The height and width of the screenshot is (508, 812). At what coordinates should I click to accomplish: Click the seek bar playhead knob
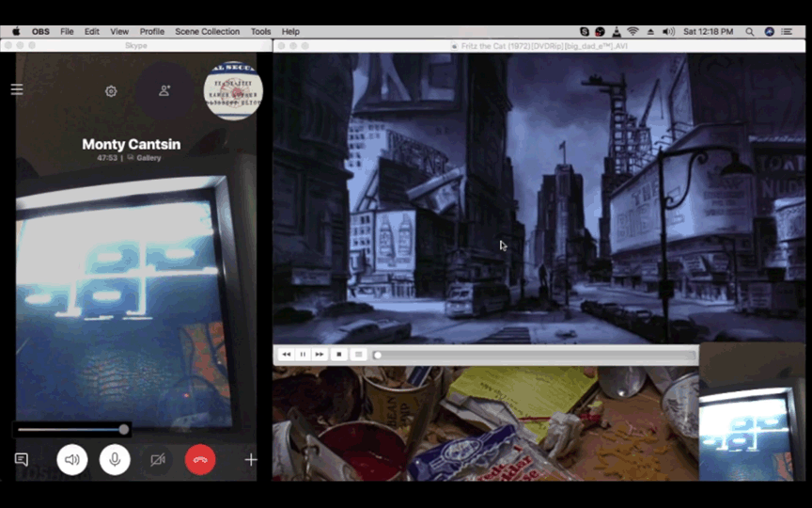(378, 355)
